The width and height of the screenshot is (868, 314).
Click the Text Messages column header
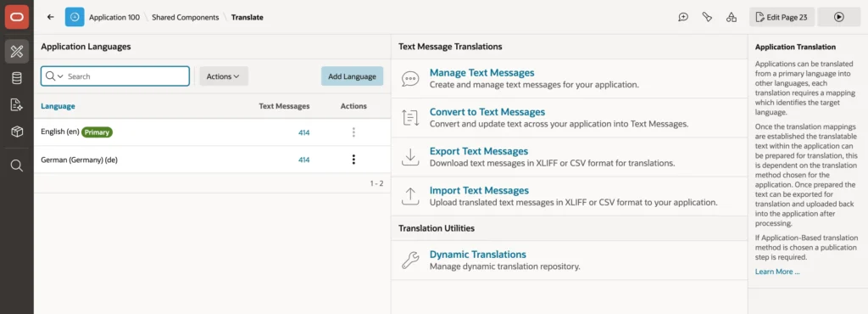click(284, 106)
